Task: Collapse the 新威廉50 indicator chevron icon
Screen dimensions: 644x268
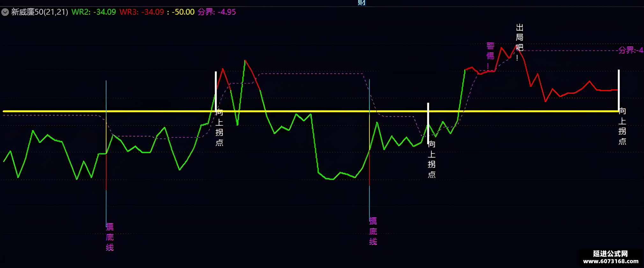Action: coord(5,12)
